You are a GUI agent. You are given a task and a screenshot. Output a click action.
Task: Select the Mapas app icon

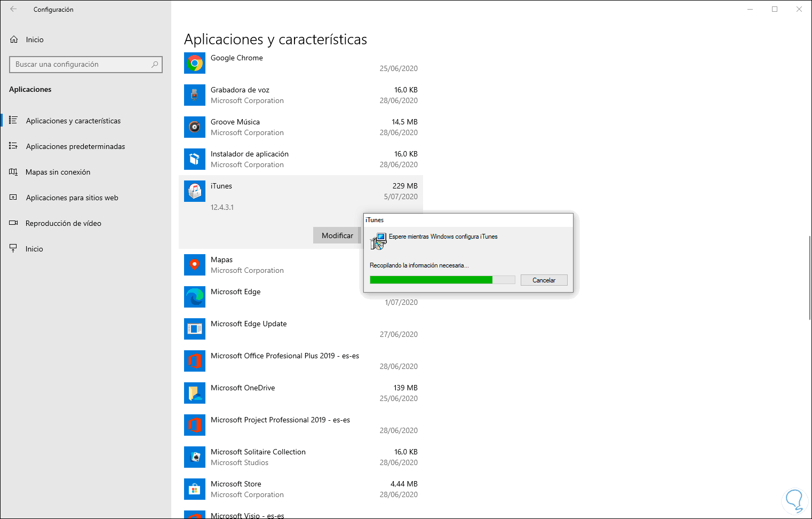[x=195, y=265]
